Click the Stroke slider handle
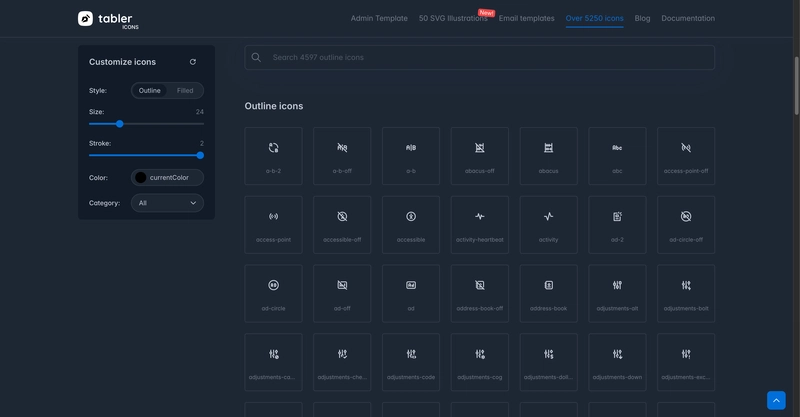The width and height of the screenshot is (800, 417). [200, 155]
